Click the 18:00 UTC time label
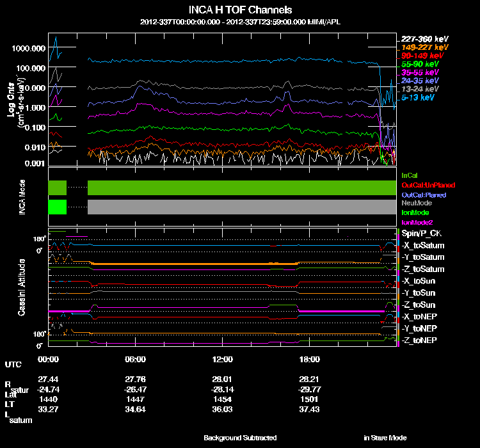This screenshot has width=480, height=448. (x=309, y=359)
